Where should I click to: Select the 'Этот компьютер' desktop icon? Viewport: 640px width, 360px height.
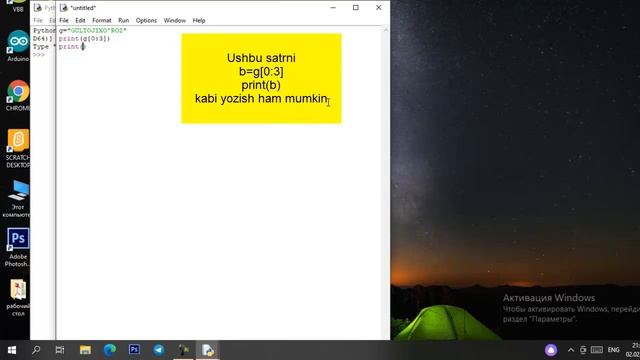click(17, 199)
